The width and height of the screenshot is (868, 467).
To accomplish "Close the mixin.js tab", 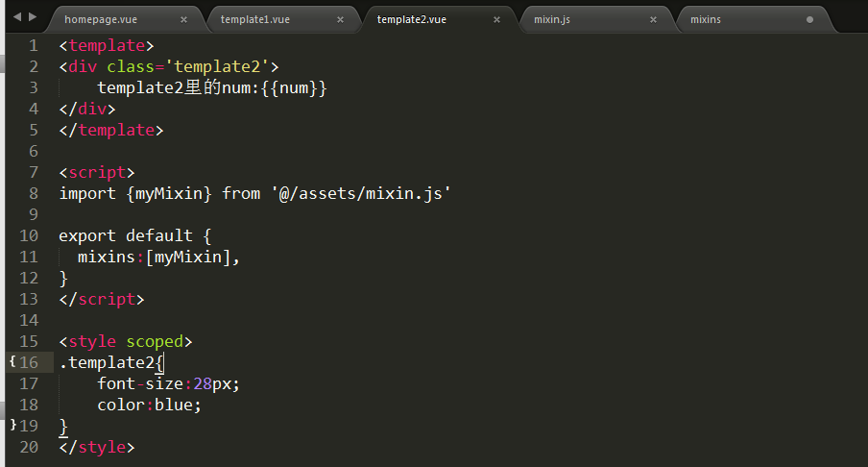I will tap(653, 19).
